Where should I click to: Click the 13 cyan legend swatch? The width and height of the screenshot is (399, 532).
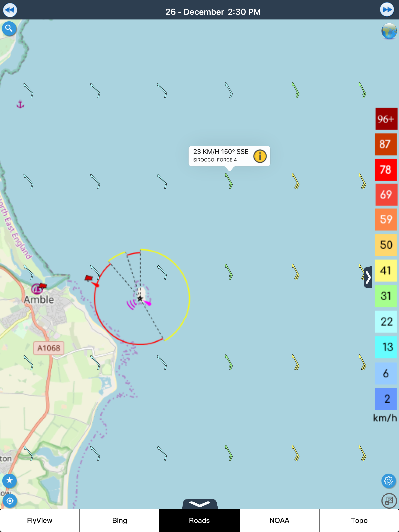[x=386, y=347]
